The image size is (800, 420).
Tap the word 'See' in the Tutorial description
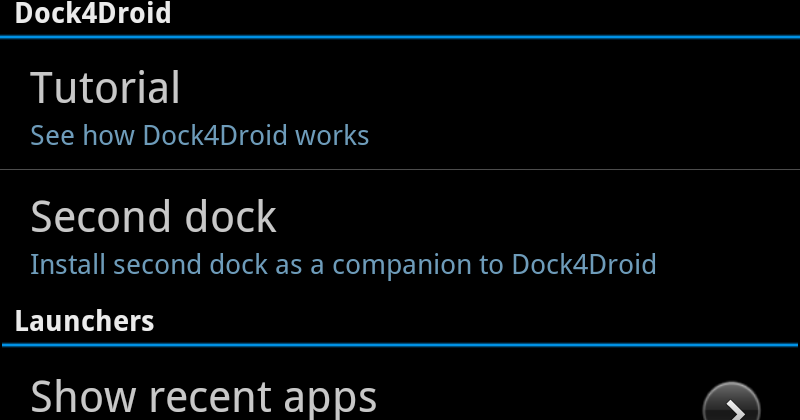(x=53, y=136)
